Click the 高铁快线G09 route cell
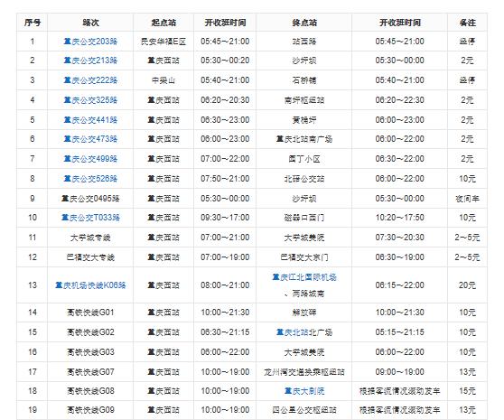The image size is (504, 420). [90, 410]
